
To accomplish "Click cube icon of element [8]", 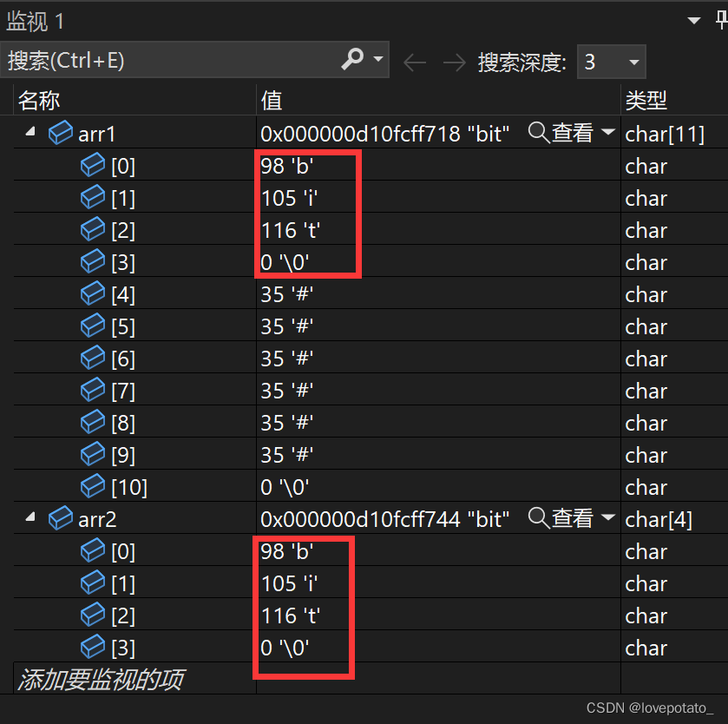I will 93,422.
